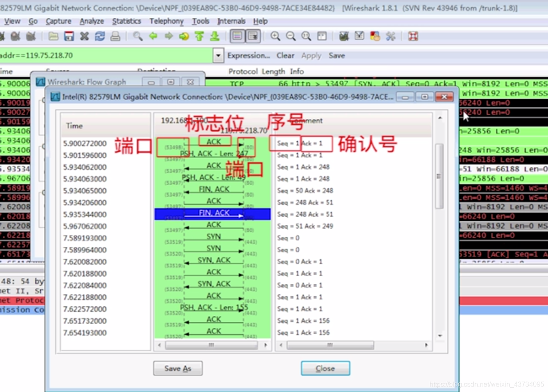
Task: Open the Go menu
Action: [x=33, y=21]
